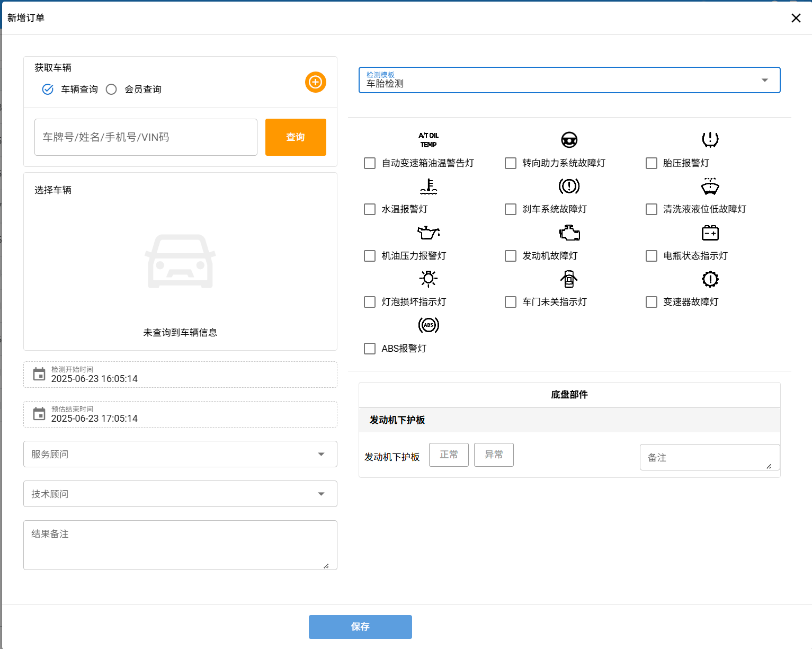The height and width of the screenshot is (649, 812).
Task: Click the oil can pressure warning icon
Action: (429, 233)
